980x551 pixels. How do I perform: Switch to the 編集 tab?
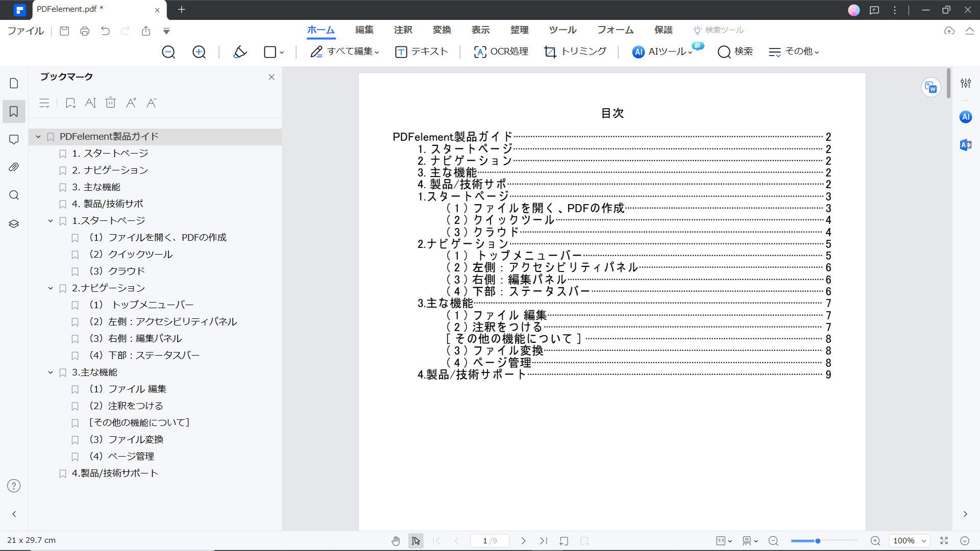pos(364,30)
